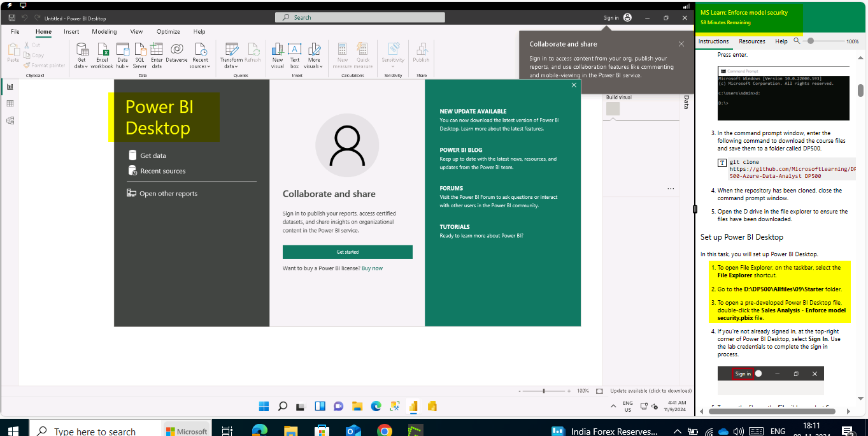This screenshot has height=436, width=868.
Task: Click Update available in status bar
Action: tap(651, 391)
